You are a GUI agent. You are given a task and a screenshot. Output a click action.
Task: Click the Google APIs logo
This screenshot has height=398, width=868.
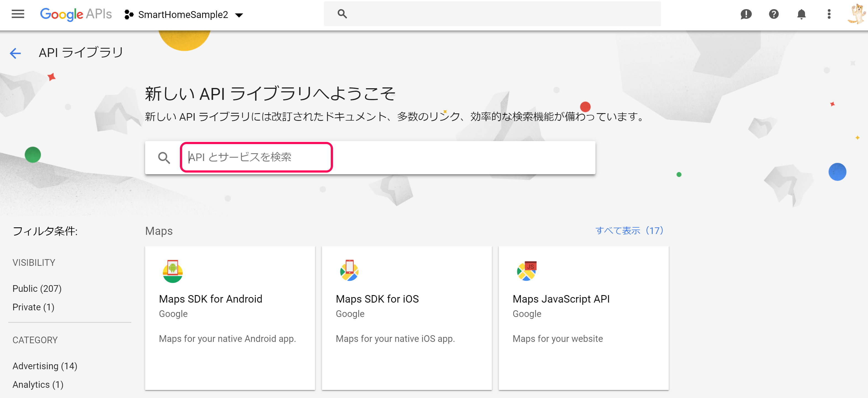[76, 14]
